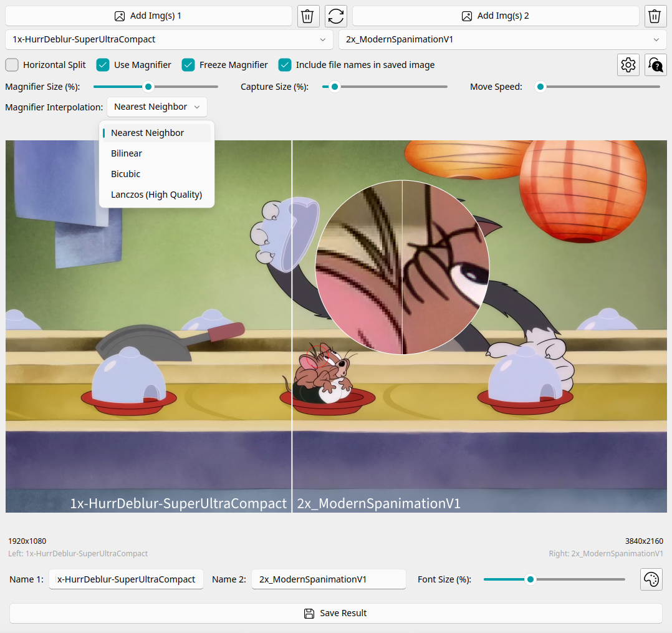This screenshot has width=672, height=633.
Task: Open help with the question bubble icon
Action: [656, 65]
